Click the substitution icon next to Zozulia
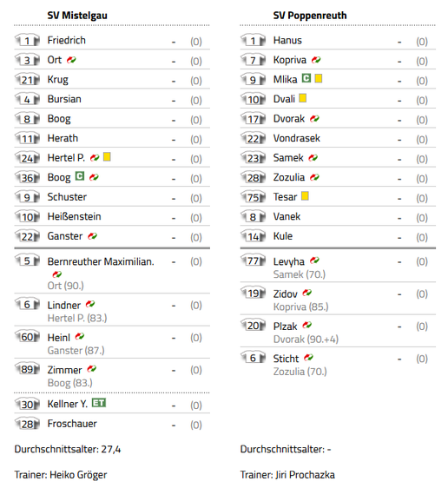The image size is (448, 488). (x=314, y=177)
